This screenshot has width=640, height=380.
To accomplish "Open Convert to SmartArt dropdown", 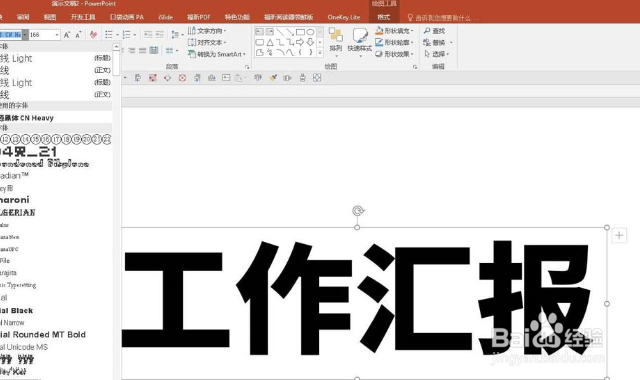I will (217, 54).
